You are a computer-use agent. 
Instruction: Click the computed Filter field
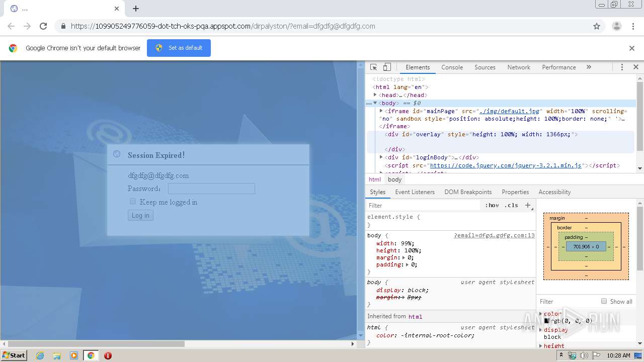coord(569,302)
